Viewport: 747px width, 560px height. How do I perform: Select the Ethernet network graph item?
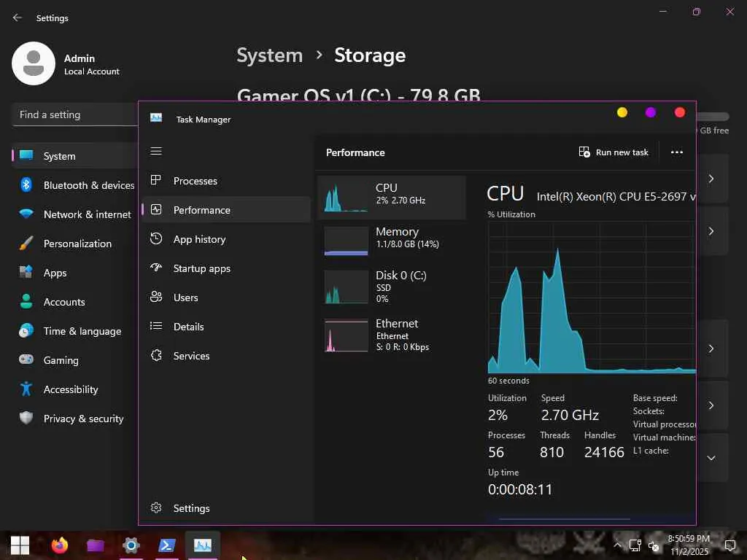click(x=347, y=335)
